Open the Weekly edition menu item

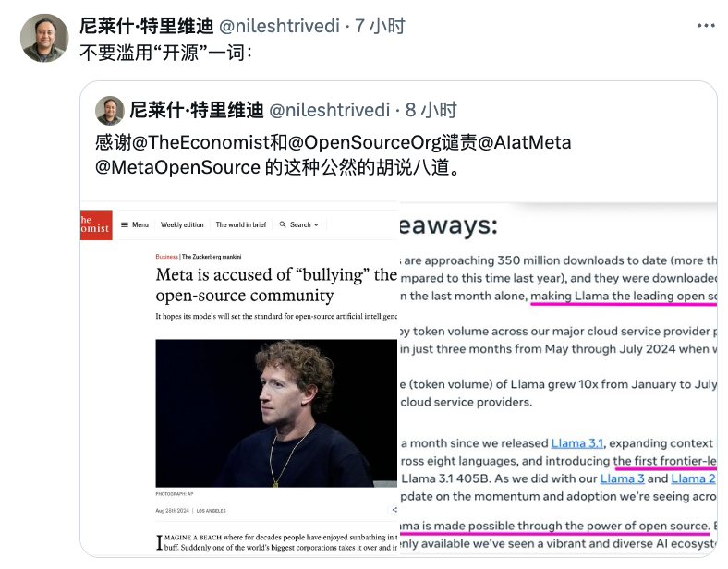pyautogui.click(x=182, y=224)
